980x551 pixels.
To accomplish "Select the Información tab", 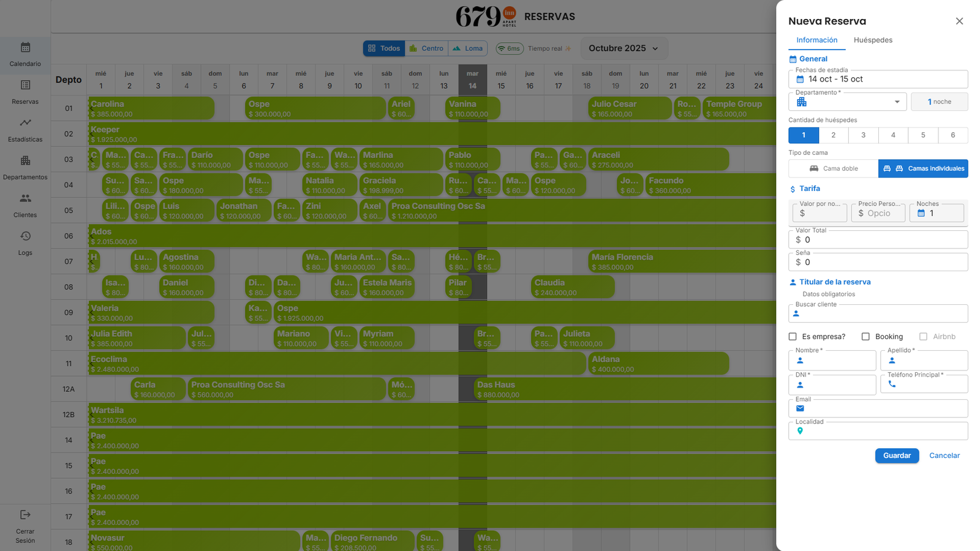I will [x=816, y=40].
